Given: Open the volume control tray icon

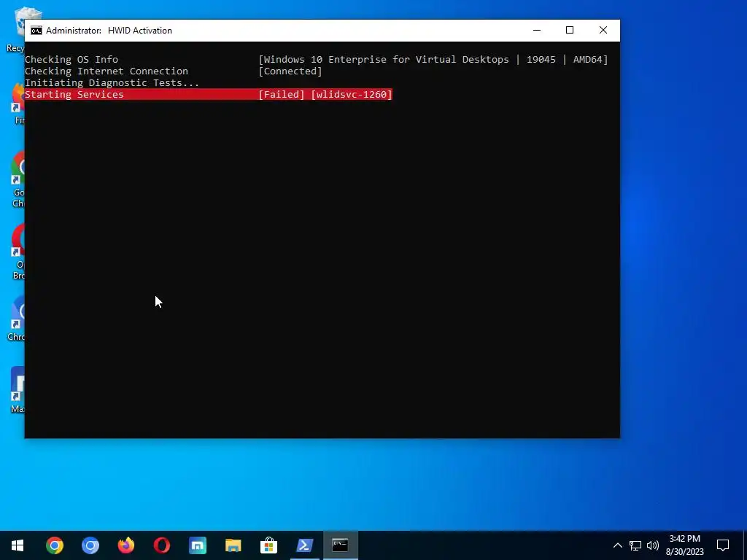Looking at the screenshot, I should pyautogui.click(x=653, y=545).
